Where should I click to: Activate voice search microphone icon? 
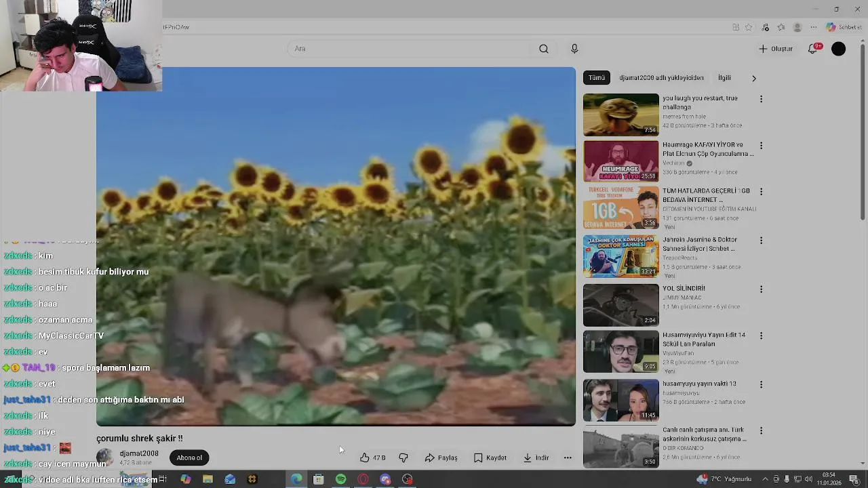574,49
